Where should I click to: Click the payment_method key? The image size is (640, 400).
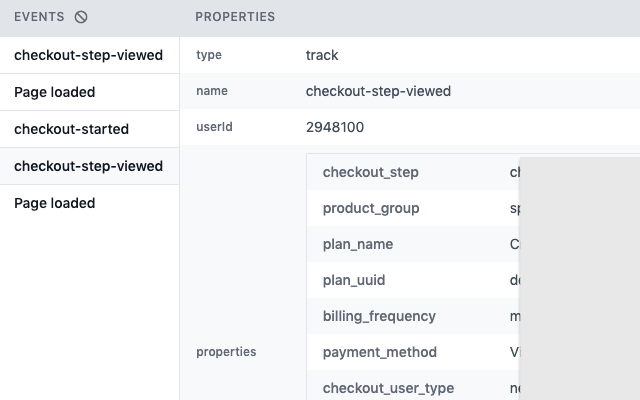click(380, 352)
